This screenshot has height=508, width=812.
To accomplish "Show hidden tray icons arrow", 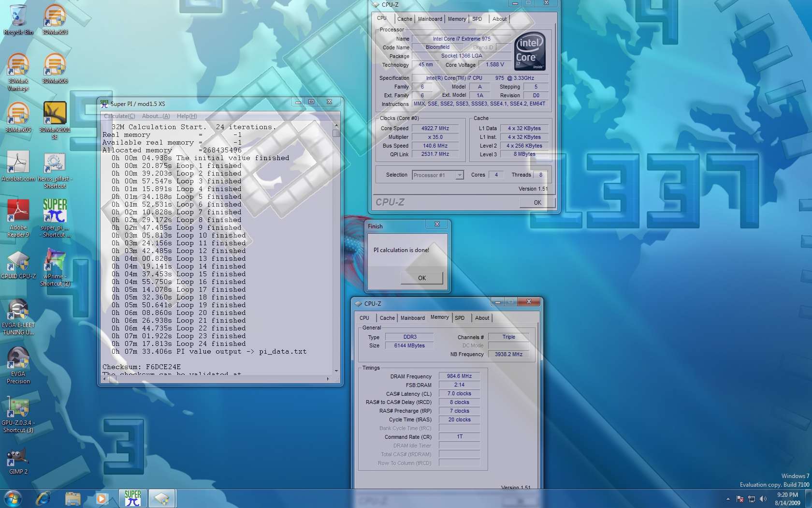I will pyautogui.click(x=728, y=499).
